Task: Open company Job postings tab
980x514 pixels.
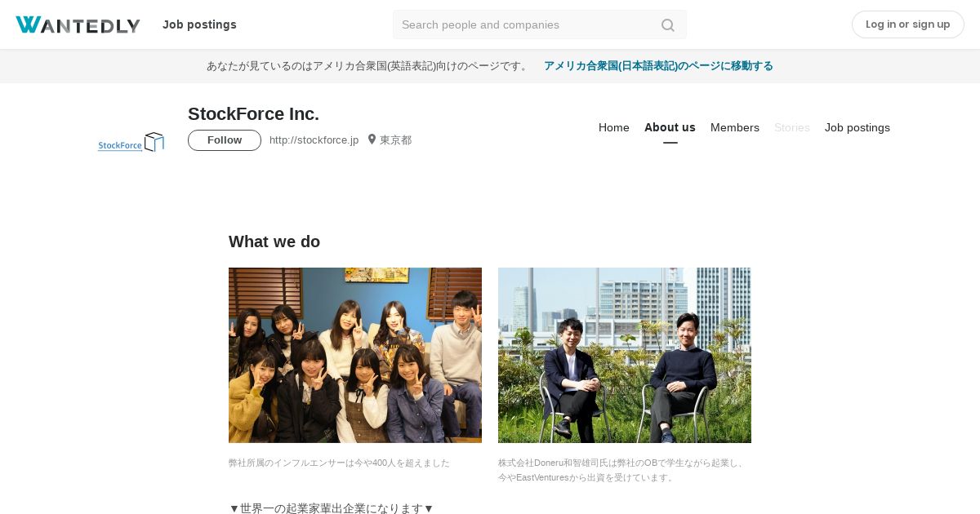Action: [857, 127]
